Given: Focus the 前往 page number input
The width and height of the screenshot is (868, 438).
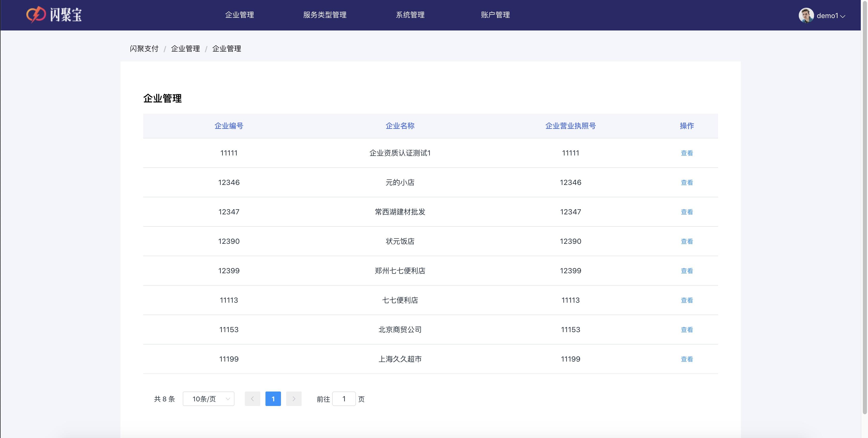Looking at the screenshot, I should (344, 398).
